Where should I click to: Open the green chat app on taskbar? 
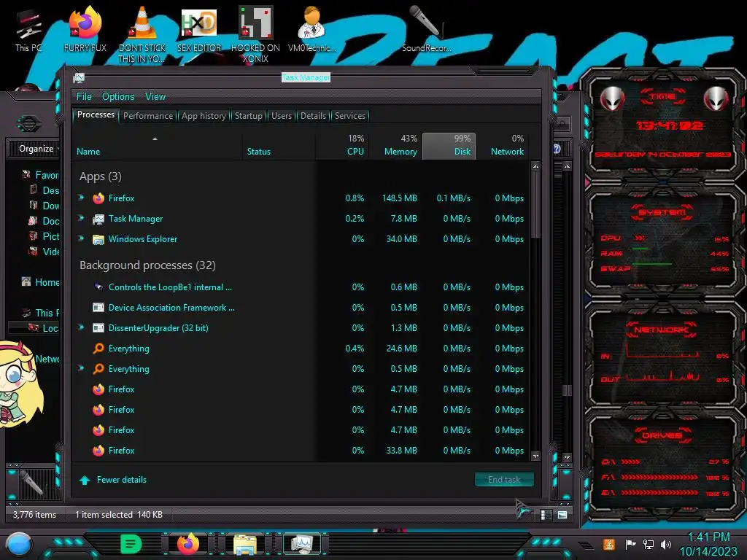click(131, 544)
